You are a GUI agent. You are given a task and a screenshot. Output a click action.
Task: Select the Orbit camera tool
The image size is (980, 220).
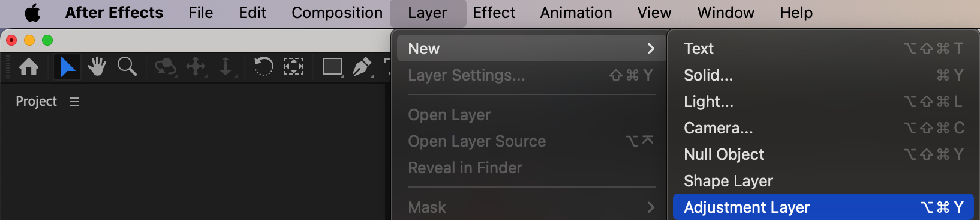[x=165, y=67]
